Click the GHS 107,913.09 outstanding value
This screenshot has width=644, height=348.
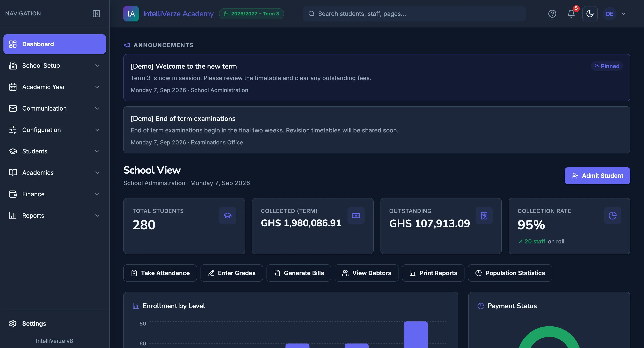click(430, 223)
